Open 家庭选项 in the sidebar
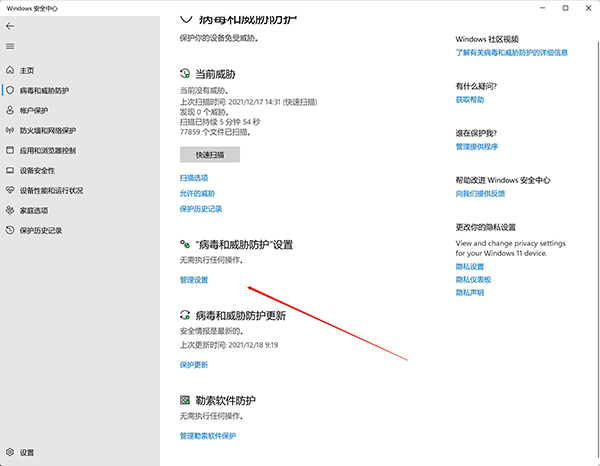This screenshot has width=600, height=466. tap(34, 211)
